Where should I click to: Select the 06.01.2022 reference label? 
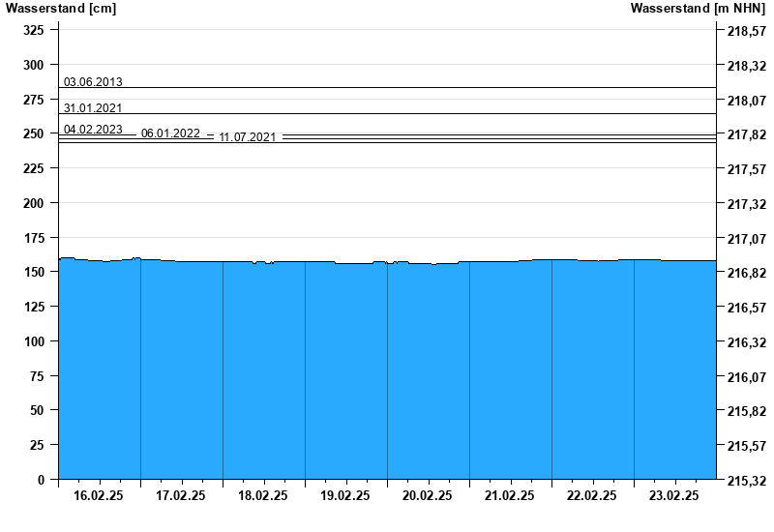[170, 133]
